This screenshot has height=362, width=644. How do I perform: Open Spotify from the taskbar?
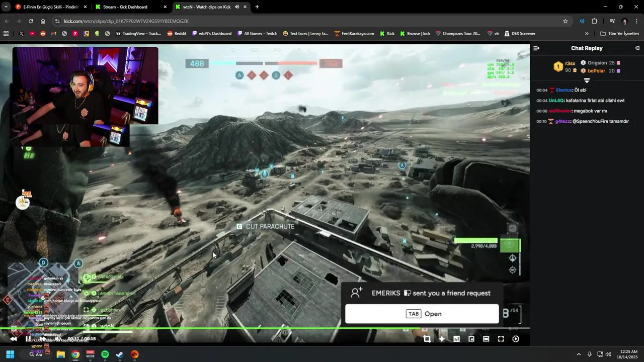[105, 354]
